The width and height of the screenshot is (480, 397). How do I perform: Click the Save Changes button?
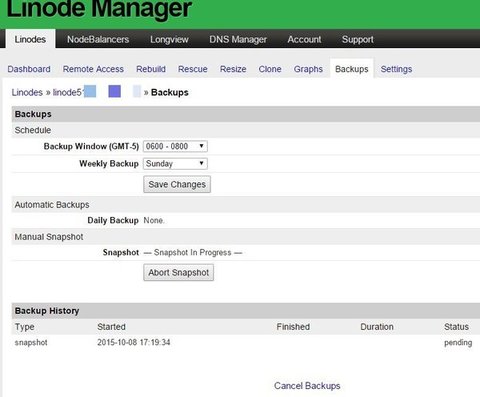pos(177,184)
